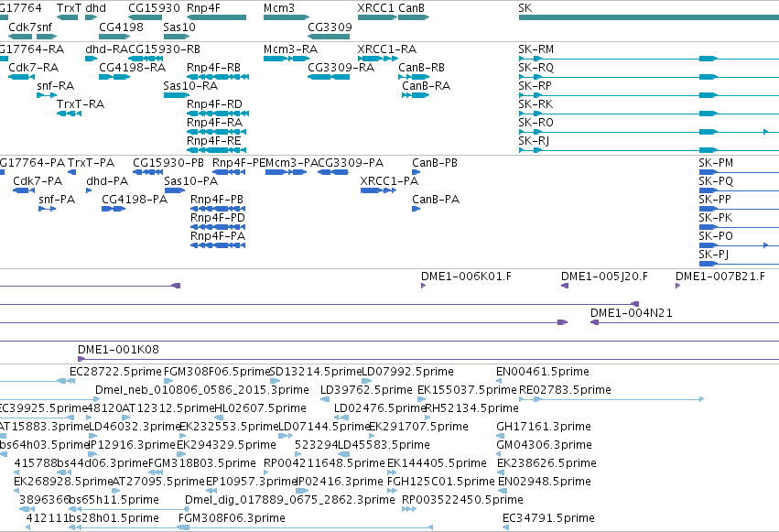
Task: Click protein Rnp4F-PB
Action: pos(217,200)
